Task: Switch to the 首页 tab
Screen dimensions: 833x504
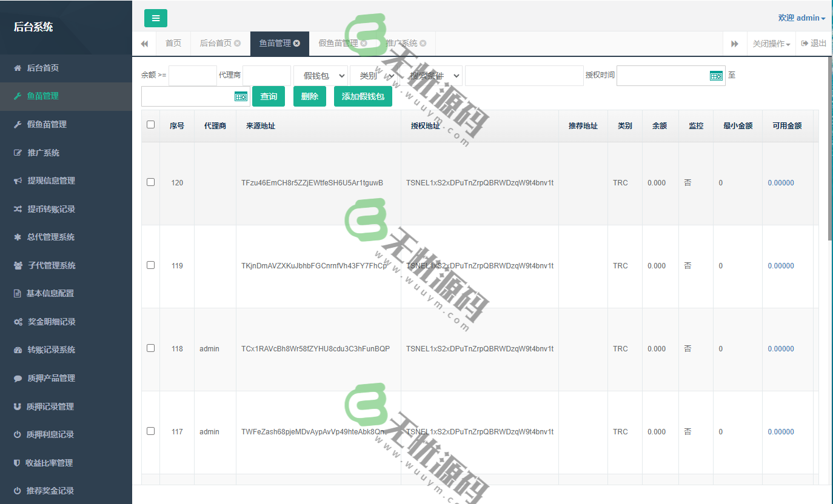Action: click(173, 43)
